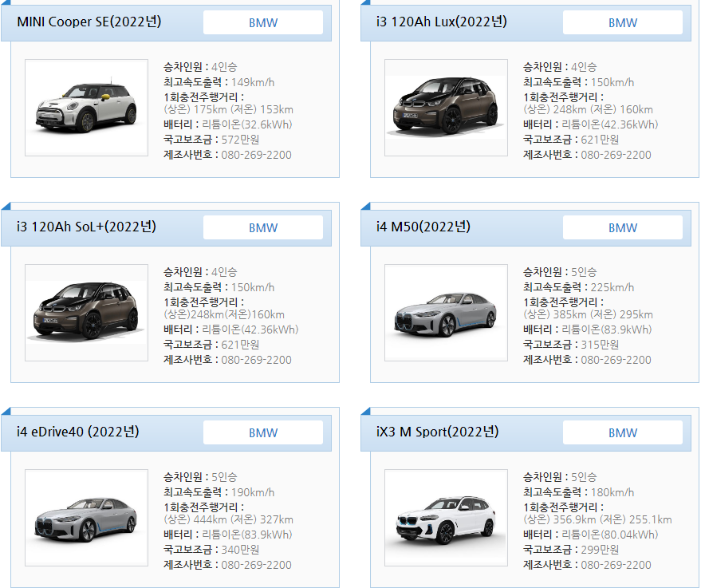Screen dimensions: 701x588
Task: Click the '299만원' subsidy for iX3 M Sport
Action: tap(600, 550)
